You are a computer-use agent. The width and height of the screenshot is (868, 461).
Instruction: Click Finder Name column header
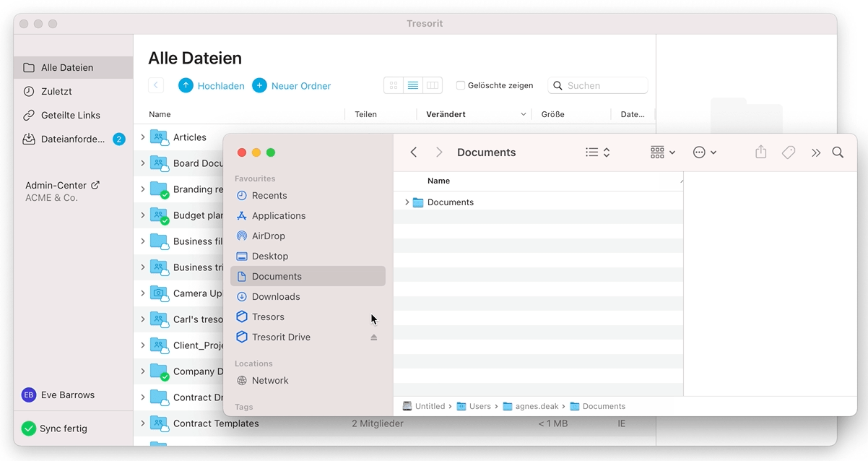pos(438,181)
